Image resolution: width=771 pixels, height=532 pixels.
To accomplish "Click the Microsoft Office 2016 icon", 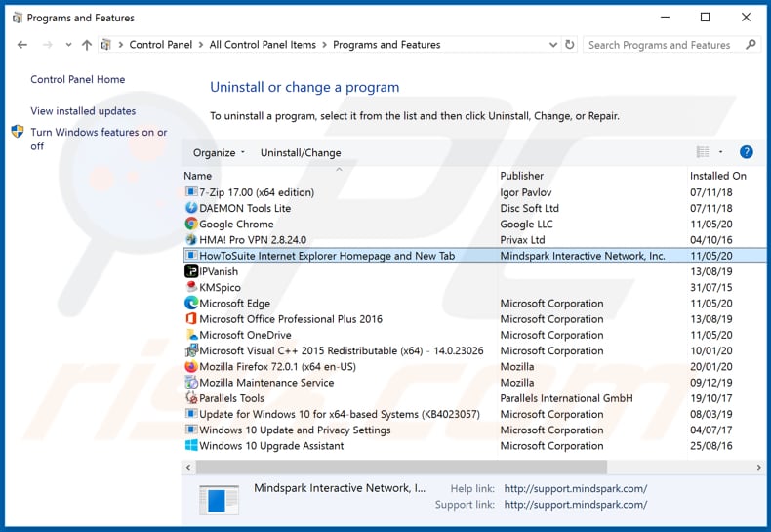I will click(x=191, y=319).
